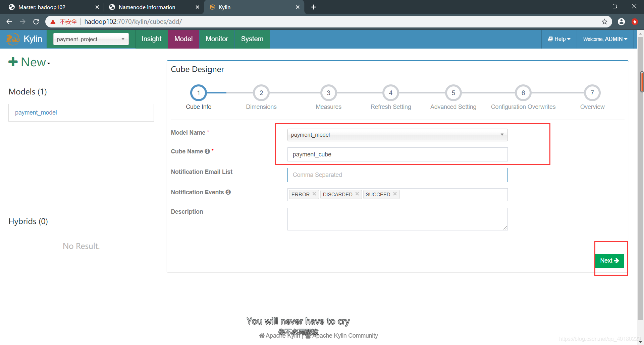Expand the New dropdown caret
The height and width of the screenshot is (345, 644).
[x=49, y=63]
